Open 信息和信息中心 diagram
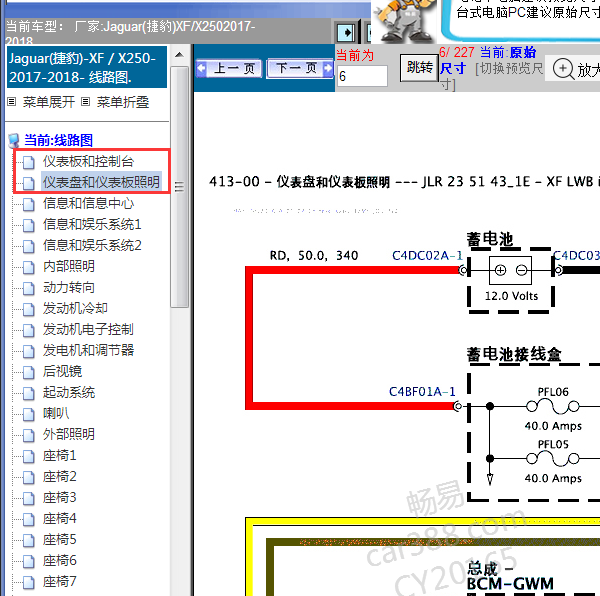The height and width of the screenshot is (596, 600). (x=88, y=204)
